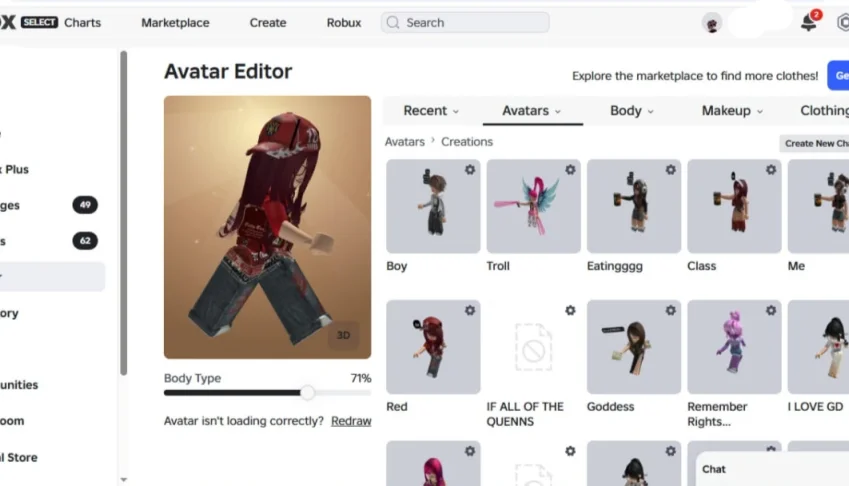The height and width of the screenshot is (486, 849).
Task: Click the sidebar vertical scrollbar
Action: [x=123, y=213]
